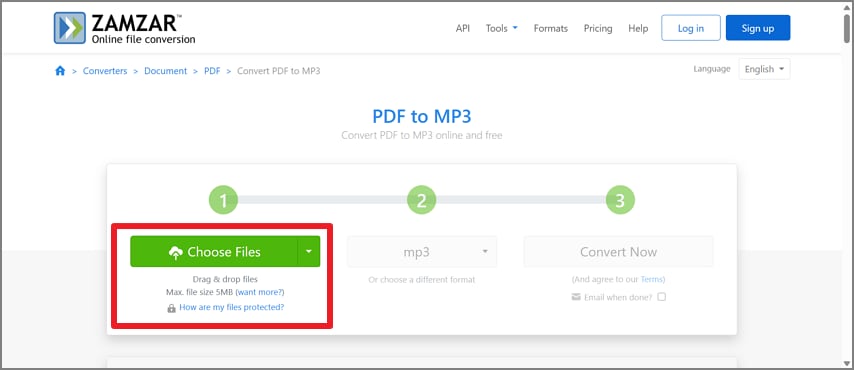Click the Convert Now button
Screen dimensions: 854x370
tap(618, 252)
